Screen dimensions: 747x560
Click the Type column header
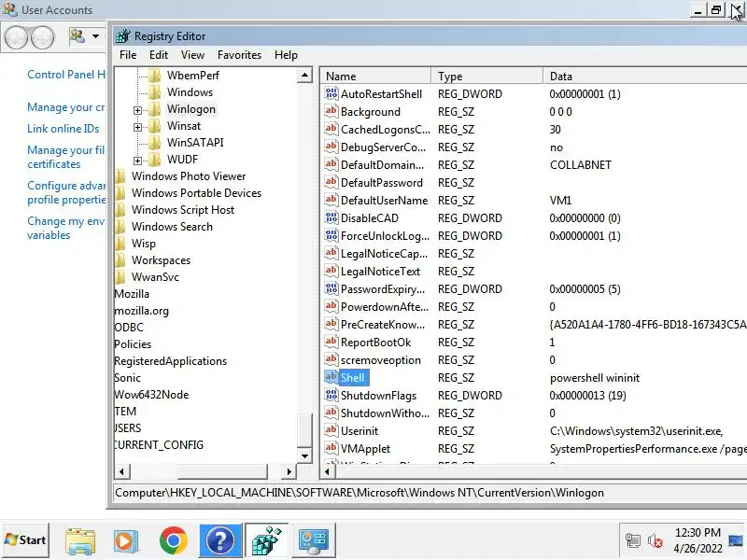click(486, 77)
